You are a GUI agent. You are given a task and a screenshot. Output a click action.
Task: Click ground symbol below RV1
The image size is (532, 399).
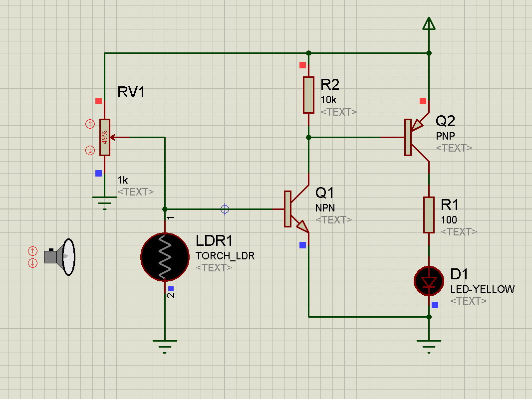tap(105, 202)
